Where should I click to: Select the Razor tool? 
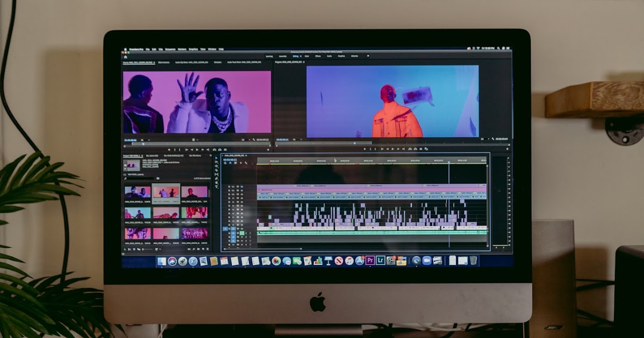point(216,171)
